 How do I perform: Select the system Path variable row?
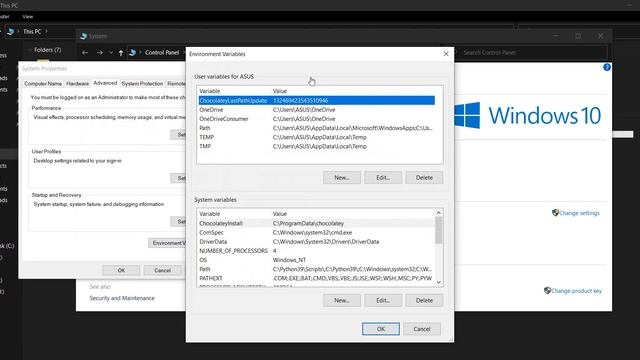(317, 269)
